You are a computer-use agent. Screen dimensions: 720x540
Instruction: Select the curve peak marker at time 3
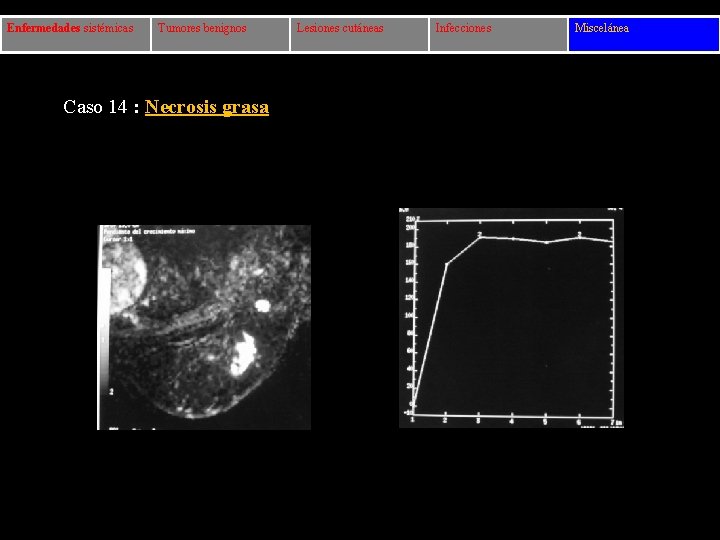coord(479,237)
